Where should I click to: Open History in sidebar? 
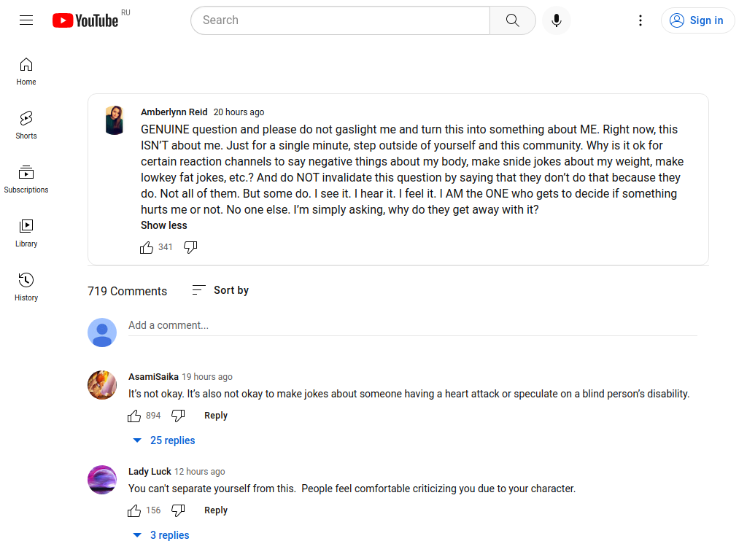pyautogui.click(x=26, y=287)
